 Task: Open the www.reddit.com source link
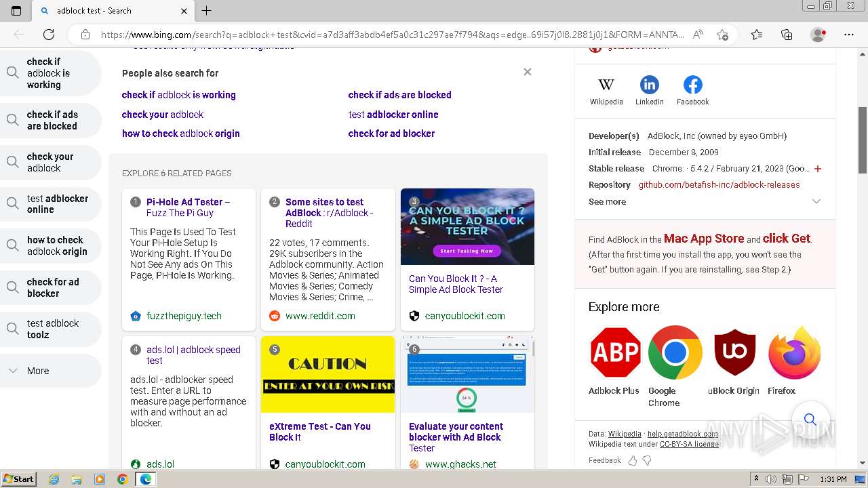click(x=320, y=316)
